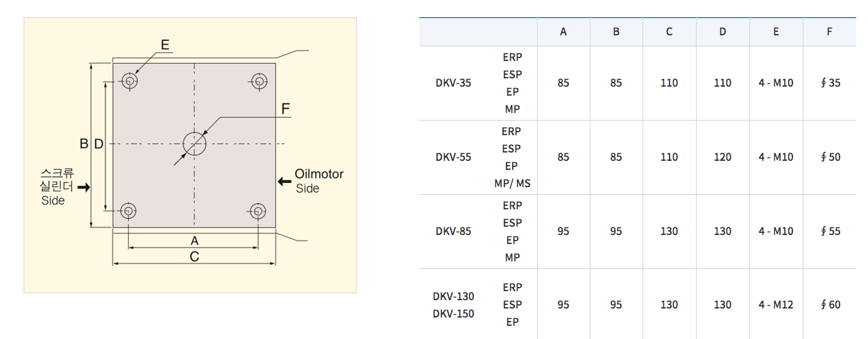Image resolution: width=868 pixels, height=339 pixels.
Task: Click the arrow beside Oilmotor Side
Action: [x=284, y=182]
